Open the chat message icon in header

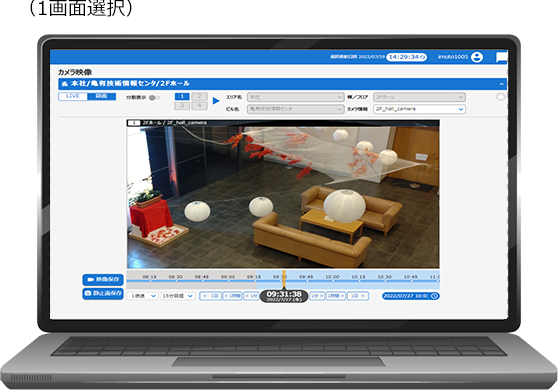click(501, 57)
